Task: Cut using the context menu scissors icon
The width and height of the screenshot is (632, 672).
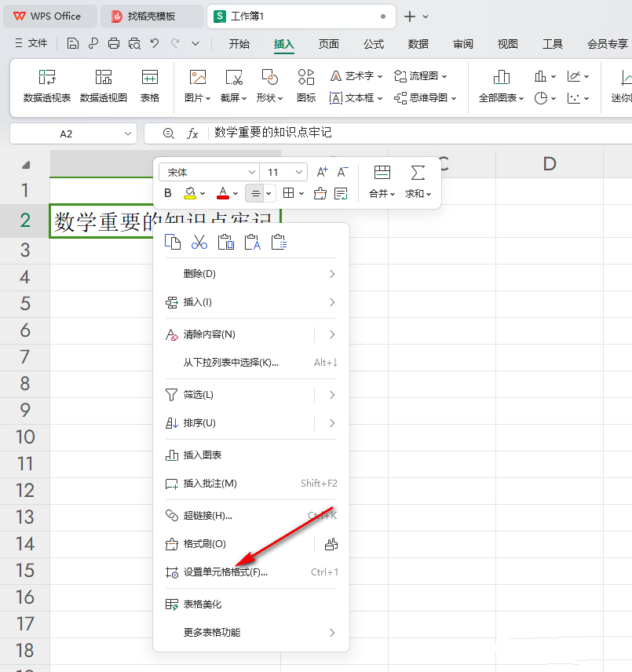Action: click(199, 242)
